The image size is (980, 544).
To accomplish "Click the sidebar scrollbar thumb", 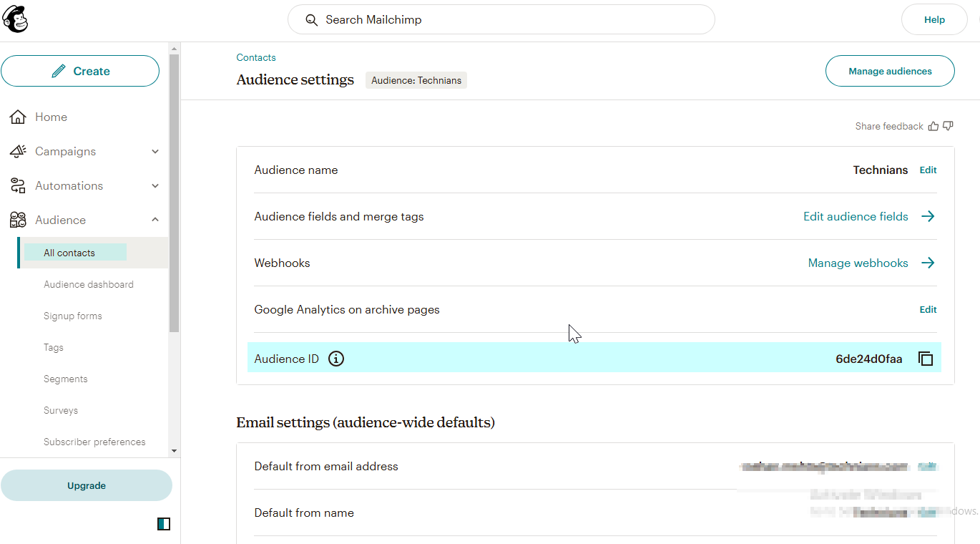I will tap(174, 193).
